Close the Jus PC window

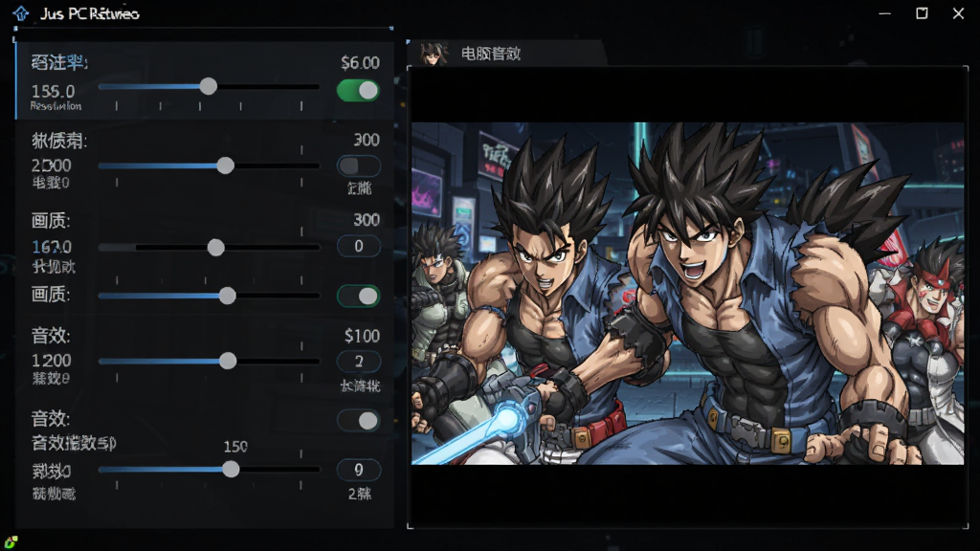[958, 13]
